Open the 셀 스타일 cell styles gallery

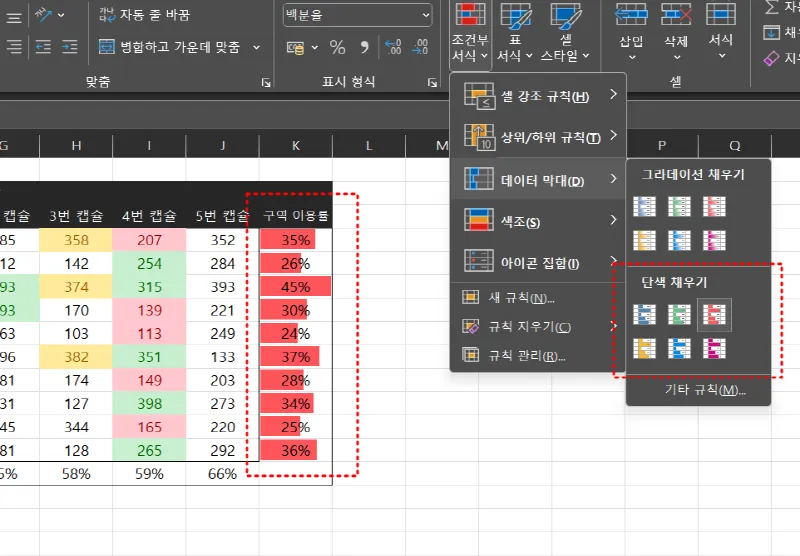point(565,34)
